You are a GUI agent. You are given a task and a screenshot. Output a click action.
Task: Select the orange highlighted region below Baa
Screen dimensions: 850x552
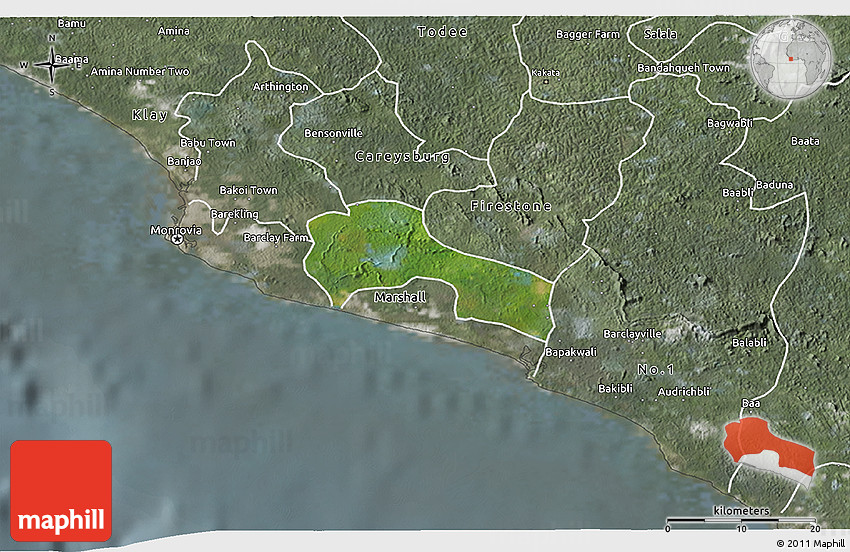pyautogui.click(x=770, y=448)
